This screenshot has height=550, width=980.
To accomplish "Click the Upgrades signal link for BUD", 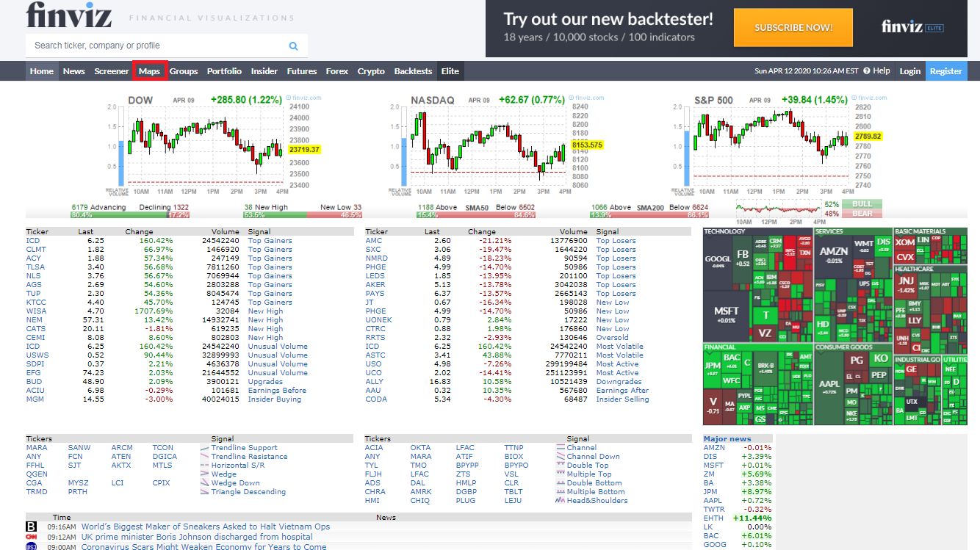I will 265,382.
